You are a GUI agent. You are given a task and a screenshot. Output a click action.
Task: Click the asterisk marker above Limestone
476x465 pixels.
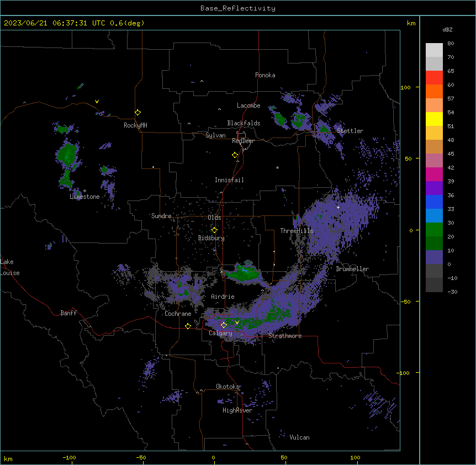84,191
